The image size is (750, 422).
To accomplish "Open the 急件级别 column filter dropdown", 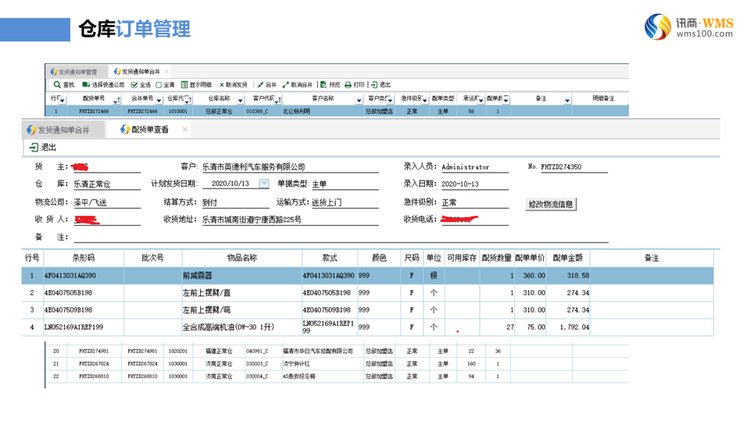I will coord(424,100).
